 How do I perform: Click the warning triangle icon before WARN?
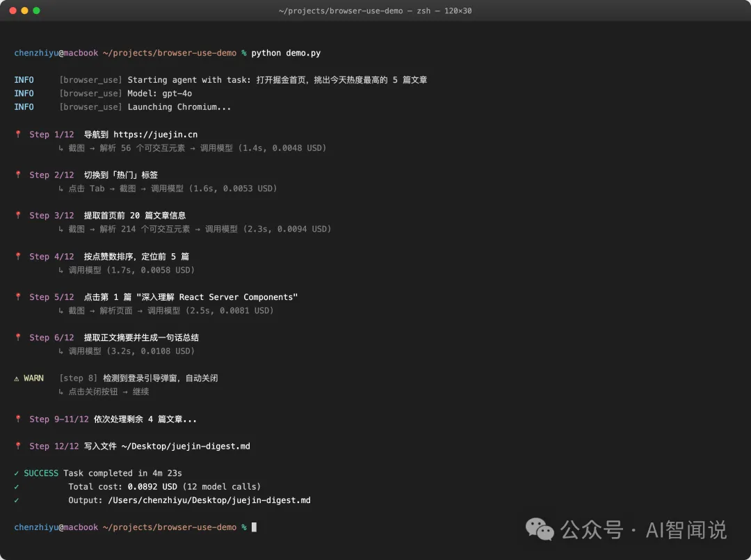tap(17, 378)
